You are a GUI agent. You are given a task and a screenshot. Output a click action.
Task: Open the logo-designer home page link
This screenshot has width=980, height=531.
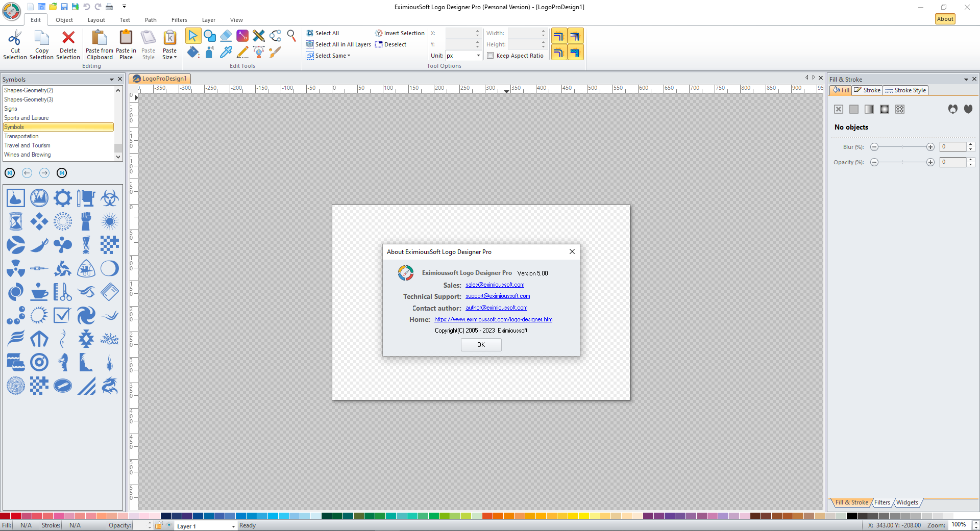(x=493, y=319)
